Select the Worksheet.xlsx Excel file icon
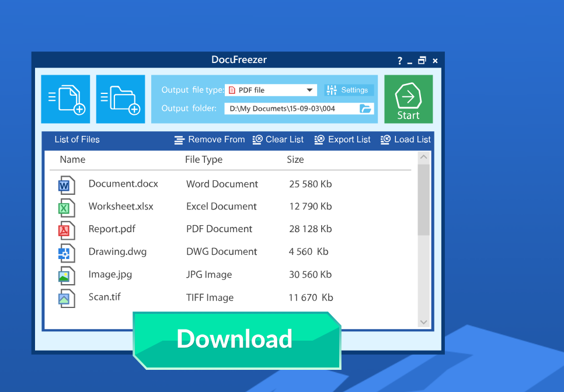 coord(66,208)
